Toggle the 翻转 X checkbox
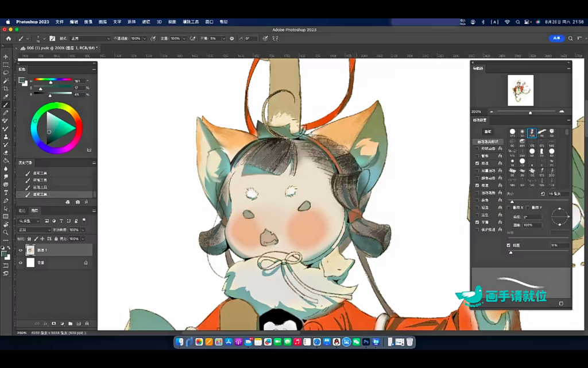This screenshot has width=588, height=368. pos(509,208)
